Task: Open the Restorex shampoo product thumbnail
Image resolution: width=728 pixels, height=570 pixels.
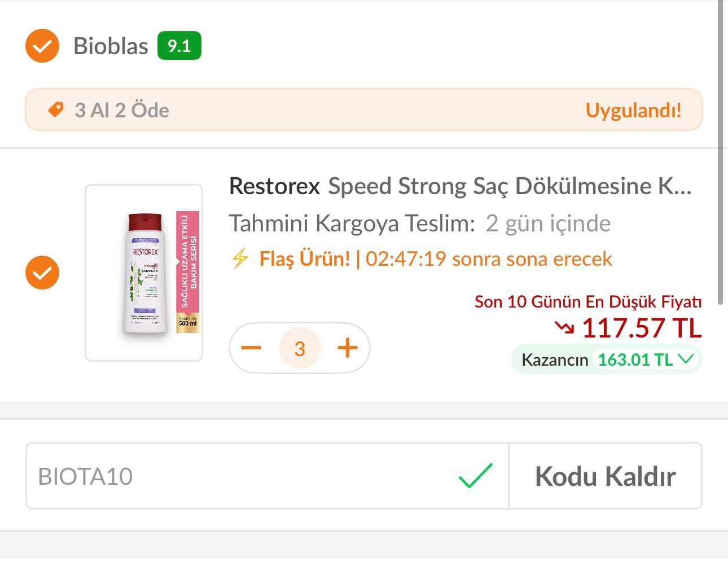Action: click(x=144, y=273)
